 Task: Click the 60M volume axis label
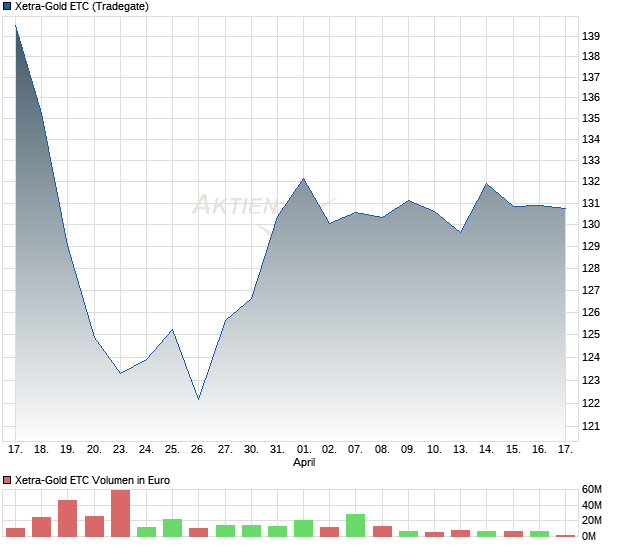click(x=592, y=489)
